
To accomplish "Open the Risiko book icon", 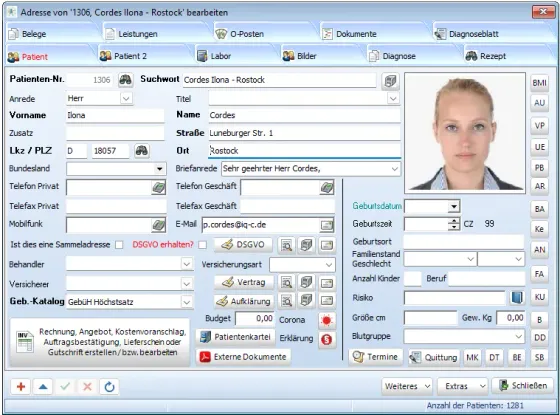I will click(517, 298).
